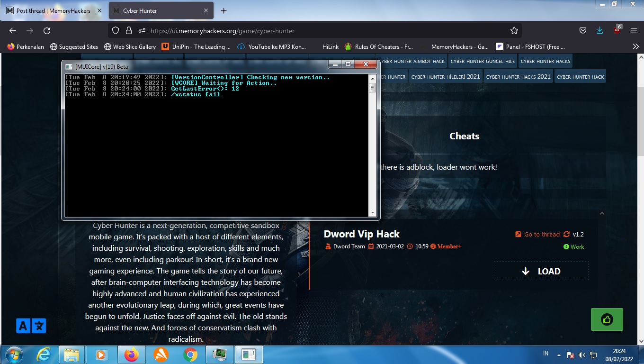Click the CYBER HUNTER HACKS tag
This screenshot has height=364, width=644.
(546, 61)
